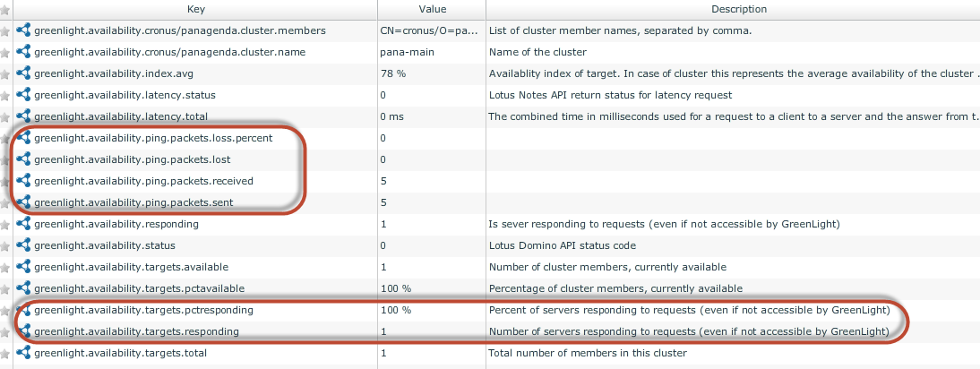
Task: Click the pana-main cluster name value
Action: (x=407, y=52)
